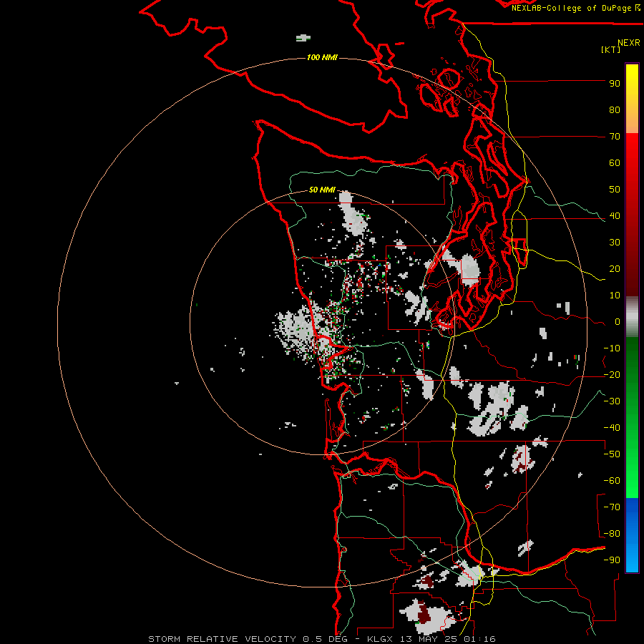This screenshot has height=644, width=644.
Task: Click the 0.5 DEG elevation text
Action: click(x=326, y=639)
